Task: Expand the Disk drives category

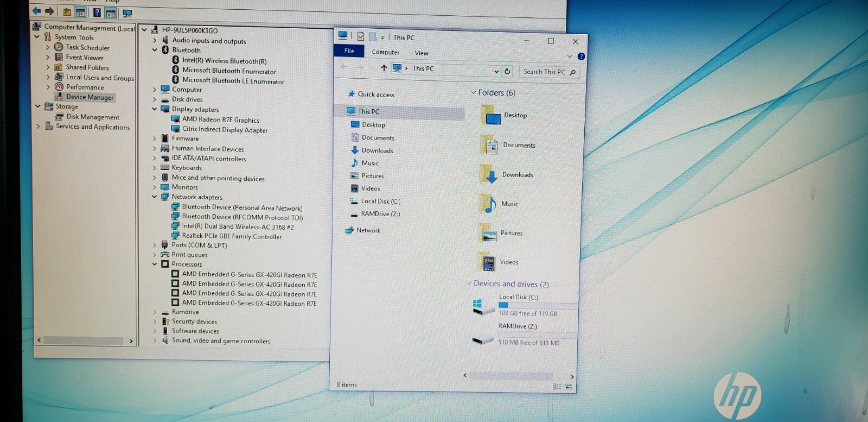Action: tap(155, 99)
